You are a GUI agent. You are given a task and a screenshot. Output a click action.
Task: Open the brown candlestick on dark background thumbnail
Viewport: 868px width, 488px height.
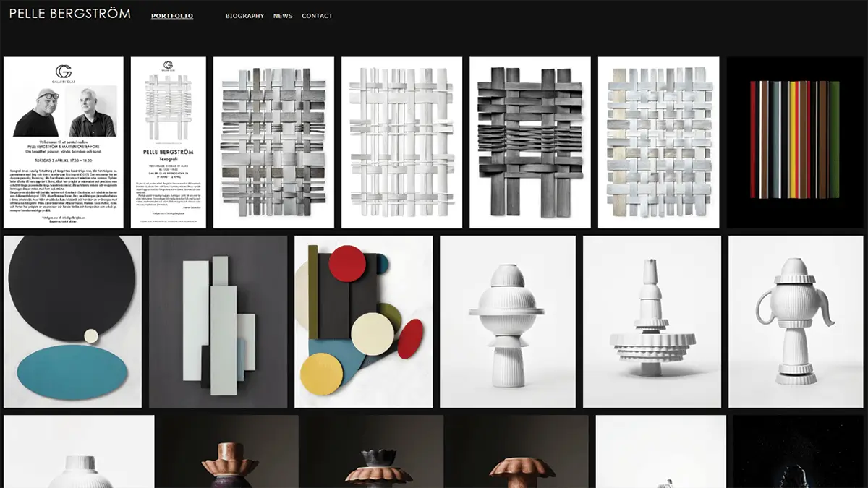click(x=229, y=451)
